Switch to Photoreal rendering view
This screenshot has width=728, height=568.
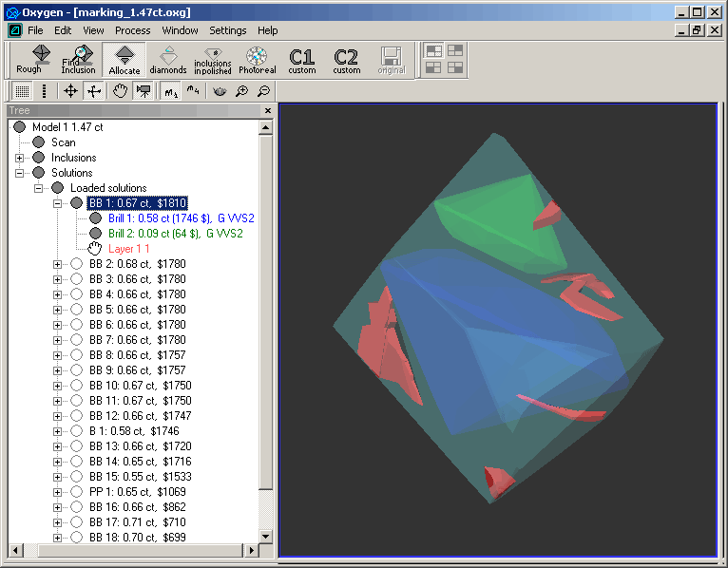pyautogui.click(x=257, y=59)
